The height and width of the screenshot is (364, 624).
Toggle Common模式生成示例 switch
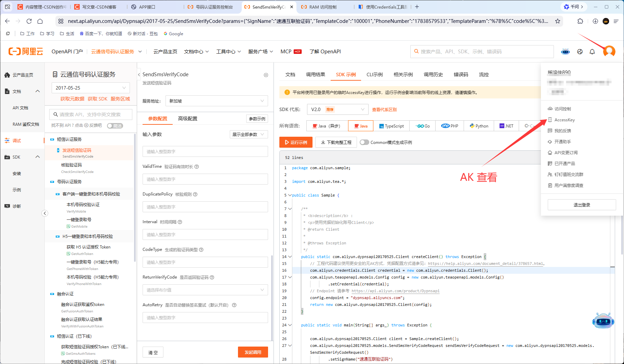(x=364, y=143)
